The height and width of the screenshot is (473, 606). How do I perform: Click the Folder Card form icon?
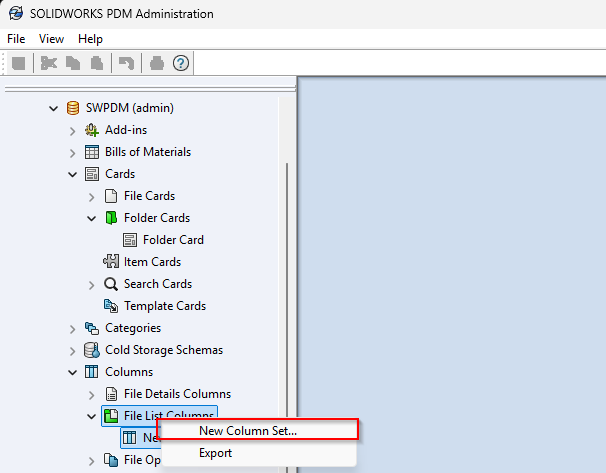pos(130,240)
